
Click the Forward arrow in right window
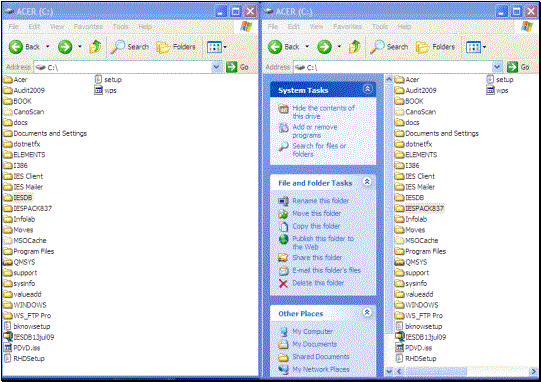[x=324, y=47]
